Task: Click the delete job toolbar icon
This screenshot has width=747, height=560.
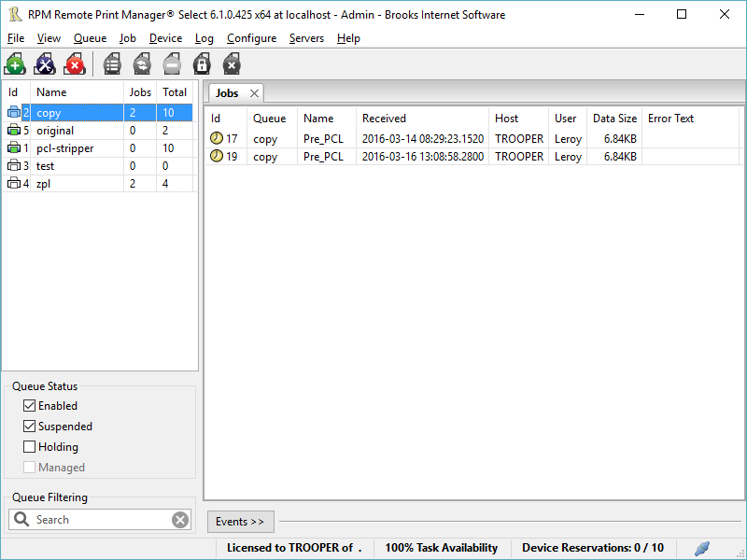Action: point(231,63)
